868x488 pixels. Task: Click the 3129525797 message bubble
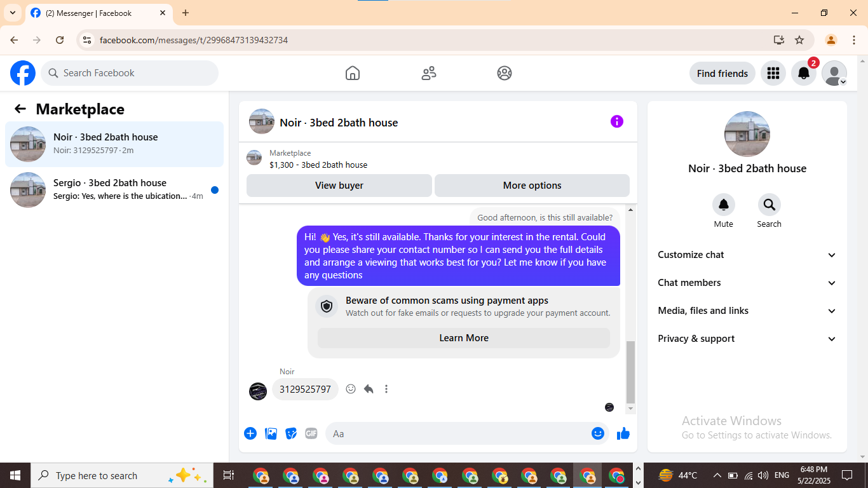click(x=305, y=389)
